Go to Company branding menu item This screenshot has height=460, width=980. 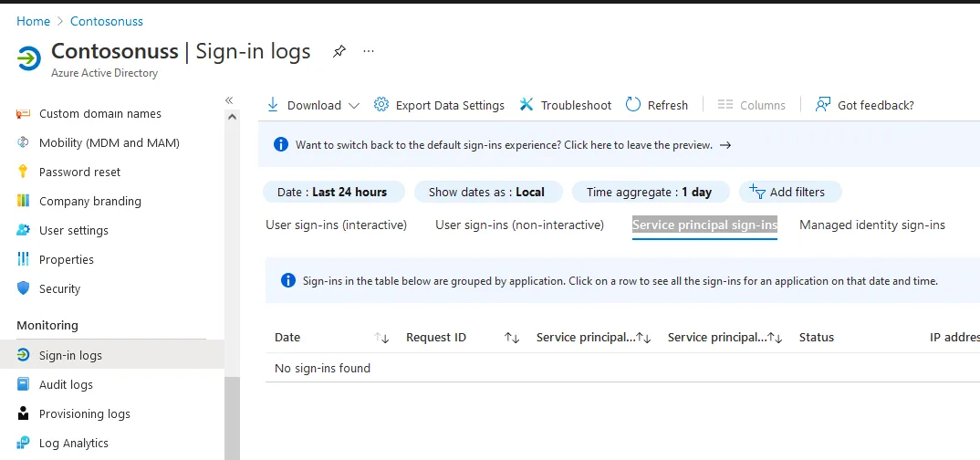point(90,201)
